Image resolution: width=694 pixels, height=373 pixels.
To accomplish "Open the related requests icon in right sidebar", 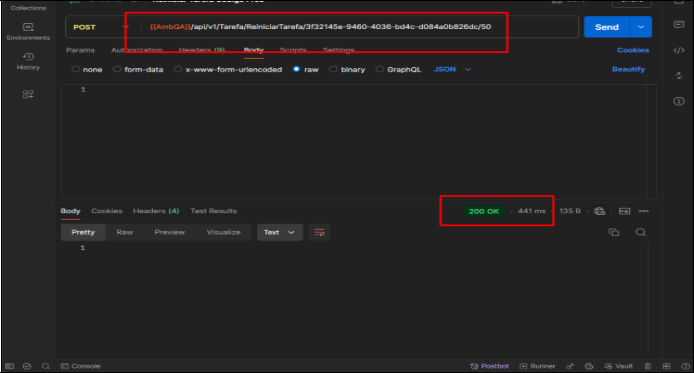I will pyautogui.click(x=679, y=76).
